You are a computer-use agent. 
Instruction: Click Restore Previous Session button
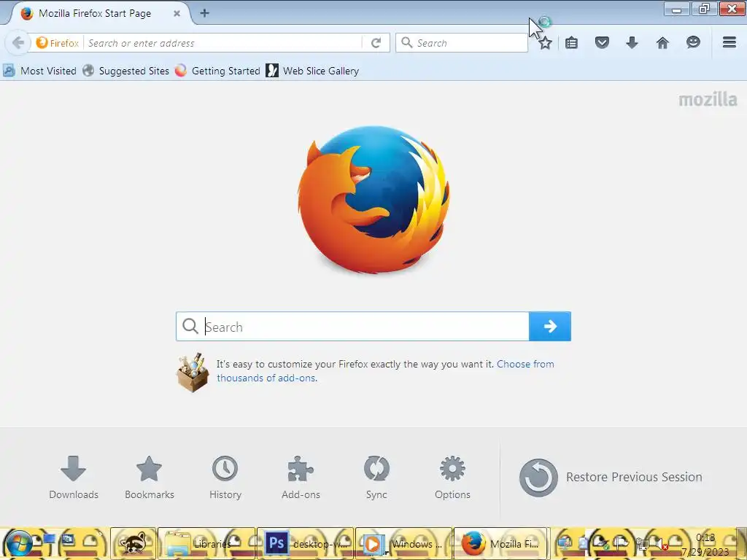tap(611, 477)
